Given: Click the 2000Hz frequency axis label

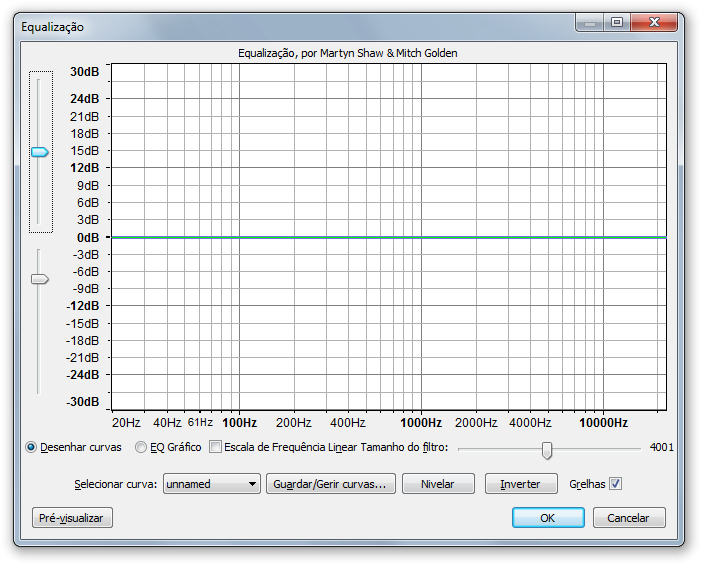Looking at the screenshot, I should 476,423.
